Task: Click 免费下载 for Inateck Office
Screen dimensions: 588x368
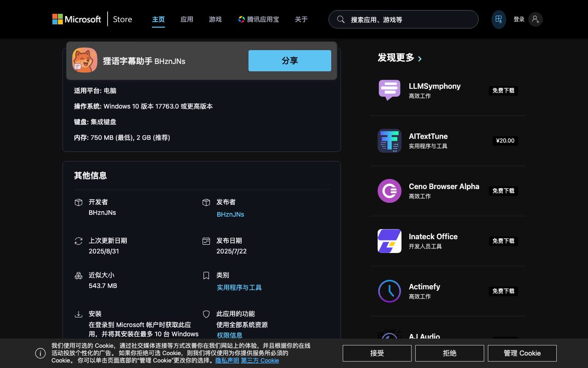Action: click(x=503, y=241)
